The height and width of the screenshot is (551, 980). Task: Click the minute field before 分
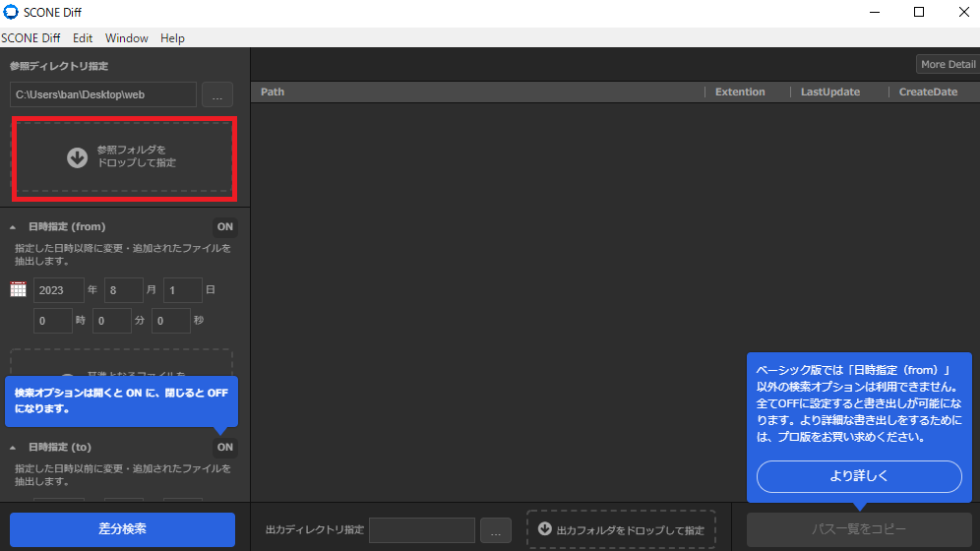point(112,321)
